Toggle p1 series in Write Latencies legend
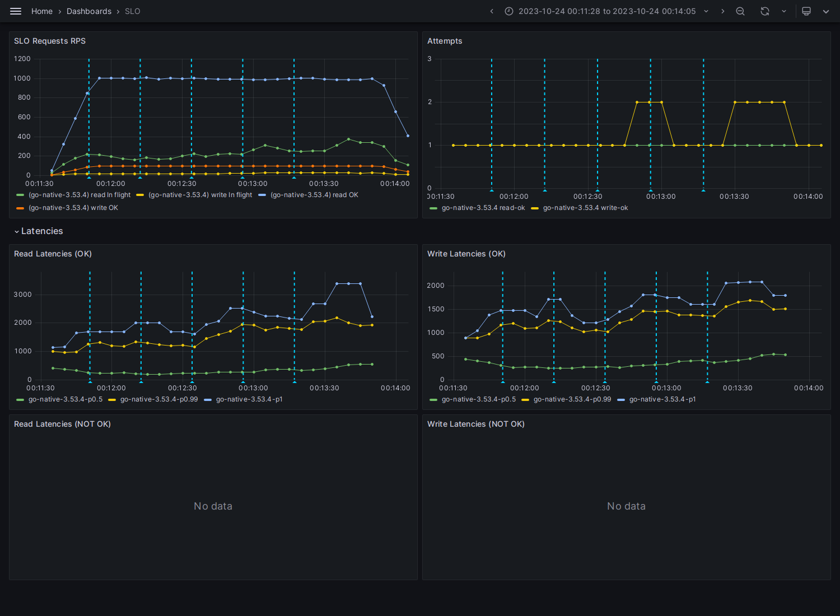The height and width of the screenshot is (616, 840). tap(662, 399)
